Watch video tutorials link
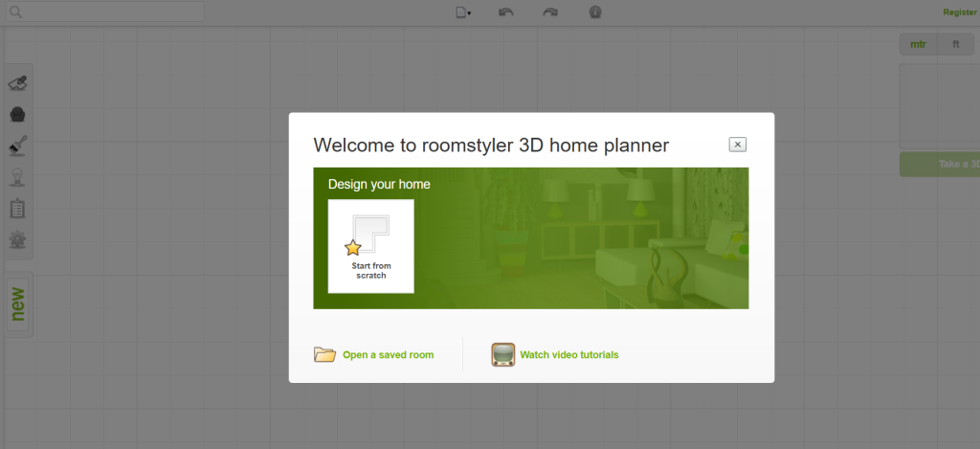Image resolution: width=980 pixels, height=449 pixels. pyautogui.click(x=568, y=355)
